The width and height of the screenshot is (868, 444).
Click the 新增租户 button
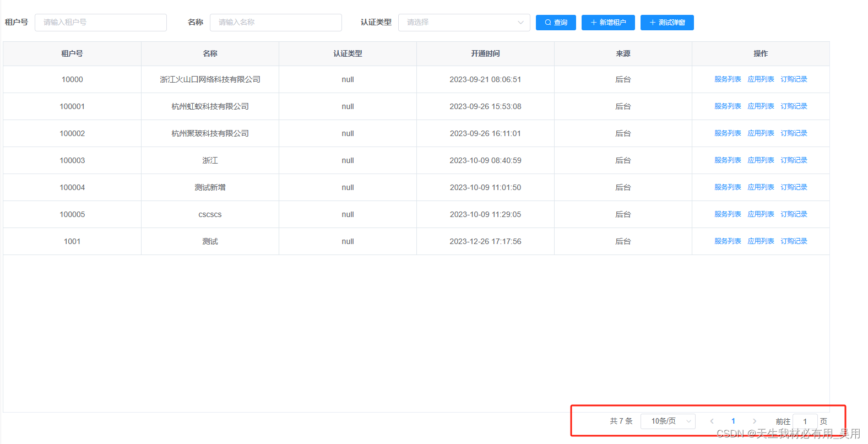click(608, 23)
